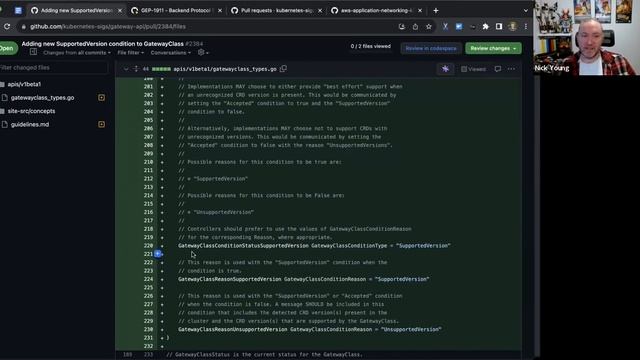Image resolution: width=640 pixels, height=360 pixels.
Task: Click diff line number 230
Action: [x=148, y=329]
